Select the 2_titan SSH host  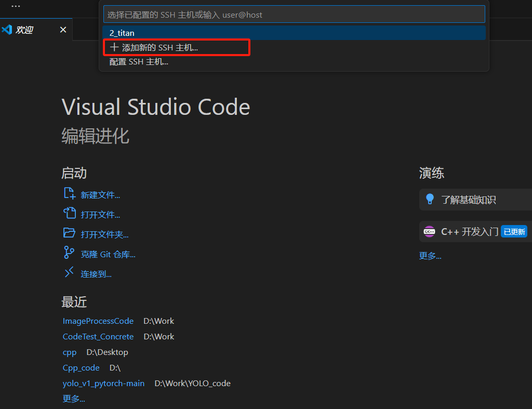[x=294, y=33]
